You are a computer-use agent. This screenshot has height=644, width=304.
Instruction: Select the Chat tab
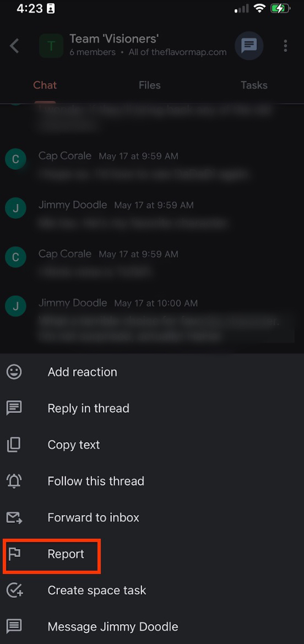coord(45,85)
